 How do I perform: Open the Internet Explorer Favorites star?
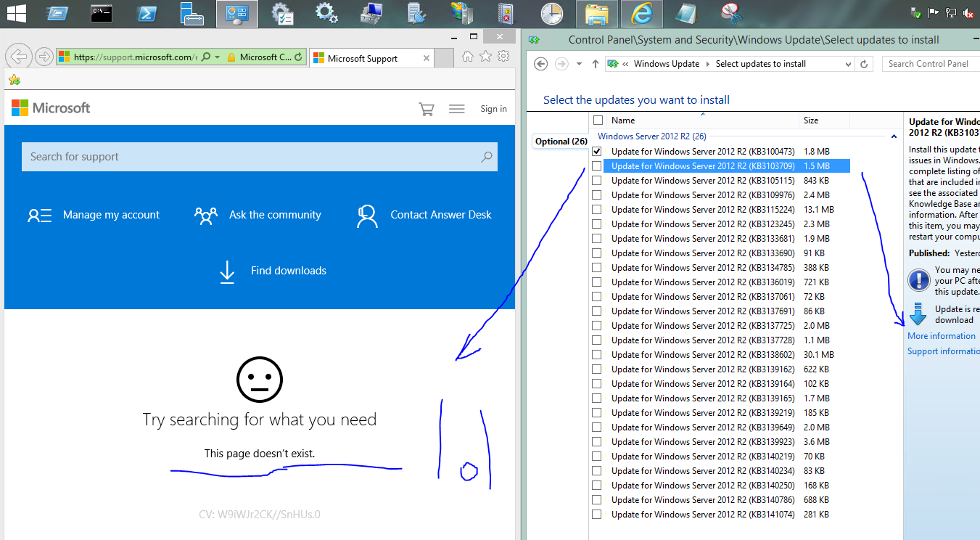[x=485, y=57]
